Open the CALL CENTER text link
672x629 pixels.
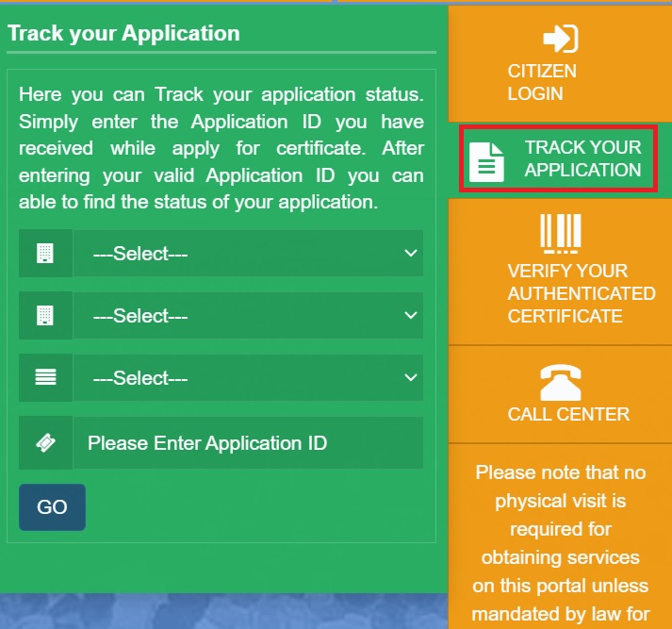(568, 414)
